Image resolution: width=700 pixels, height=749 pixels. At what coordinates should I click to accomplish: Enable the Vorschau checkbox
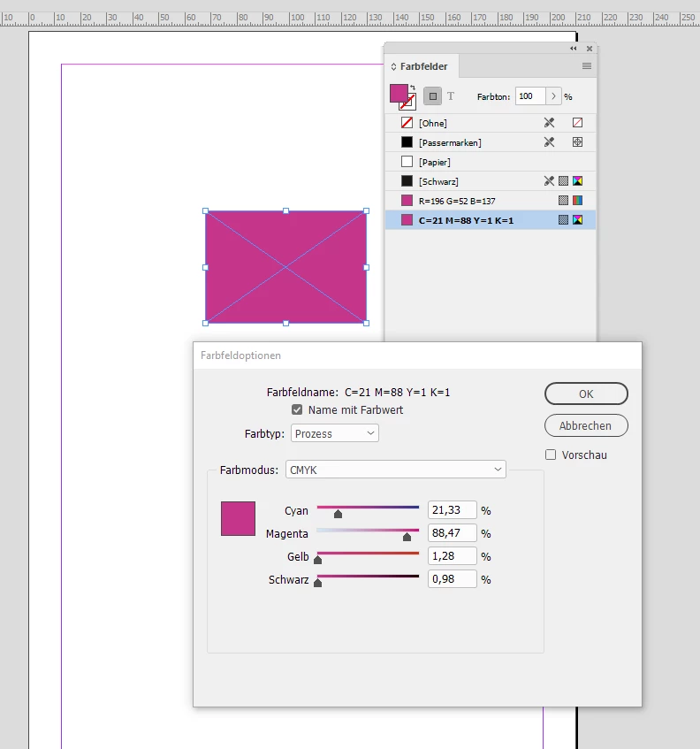(x=551, y=455)
